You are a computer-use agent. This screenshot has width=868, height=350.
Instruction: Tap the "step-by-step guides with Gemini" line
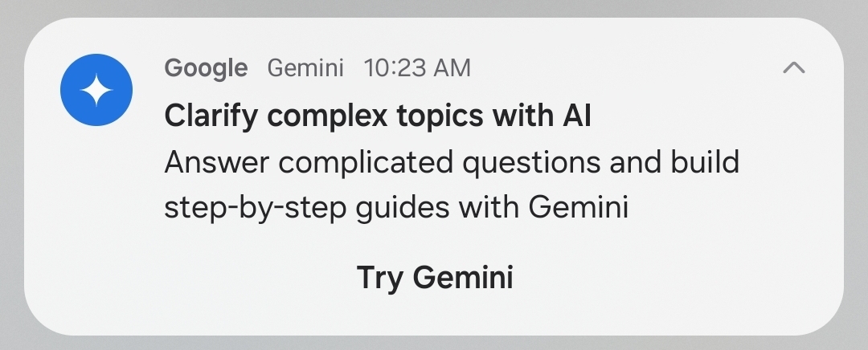tap(395, 208)
